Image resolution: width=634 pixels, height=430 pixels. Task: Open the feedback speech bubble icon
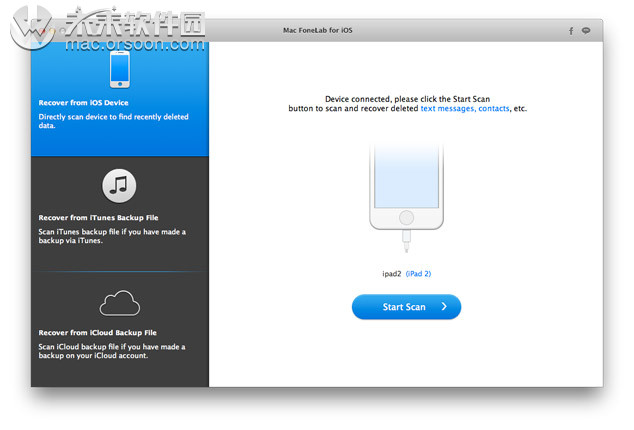pyautogui.click(x=586, y=30)
